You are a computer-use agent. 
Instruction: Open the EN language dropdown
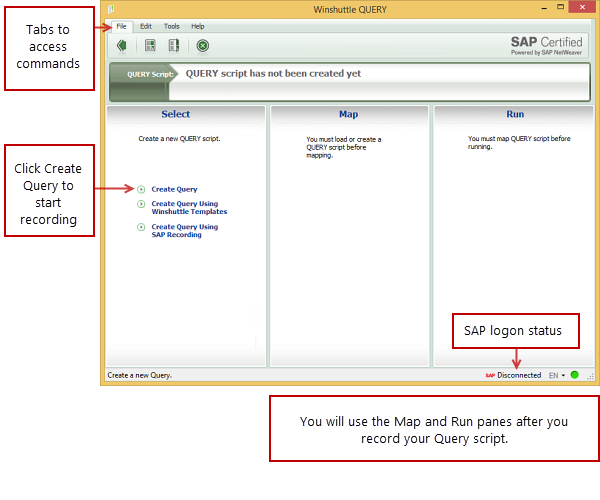pos(557,375)
